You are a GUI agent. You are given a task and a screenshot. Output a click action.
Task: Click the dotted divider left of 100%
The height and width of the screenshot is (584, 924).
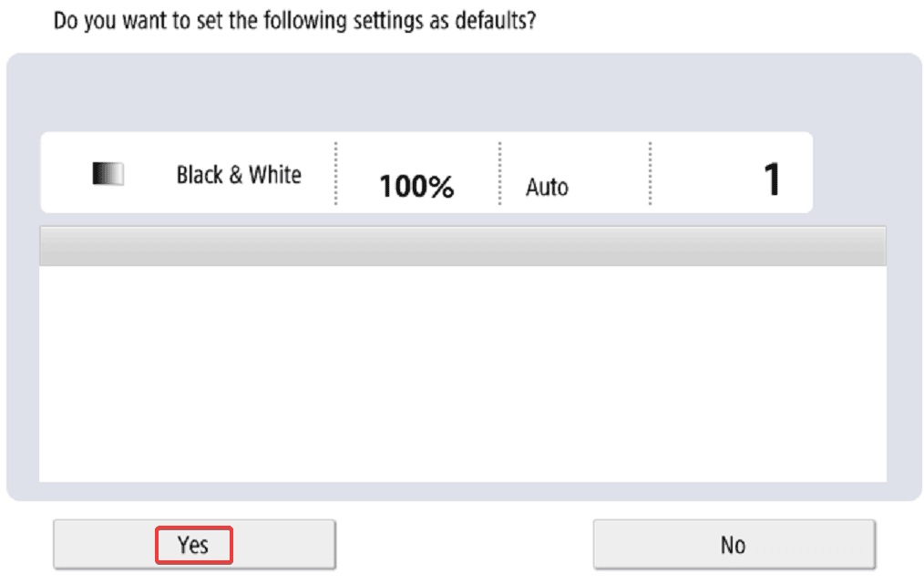coord(335,173)
